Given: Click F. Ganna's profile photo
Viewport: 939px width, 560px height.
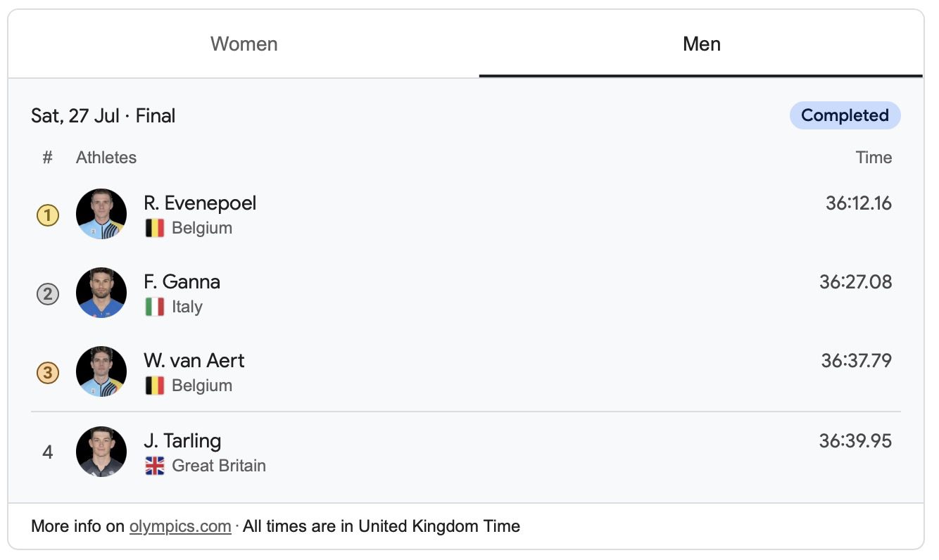Looking at the screenshot, I should coord(101,293).
